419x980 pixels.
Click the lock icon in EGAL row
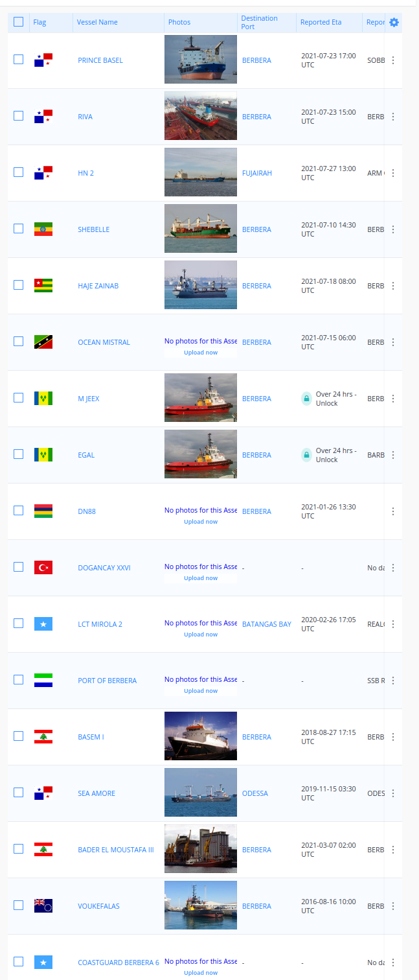[306, 455]
